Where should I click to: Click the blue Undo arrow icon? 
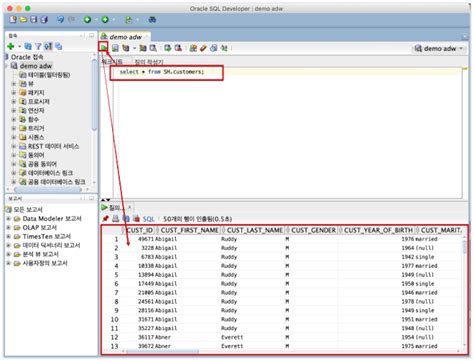pos(60,19)
